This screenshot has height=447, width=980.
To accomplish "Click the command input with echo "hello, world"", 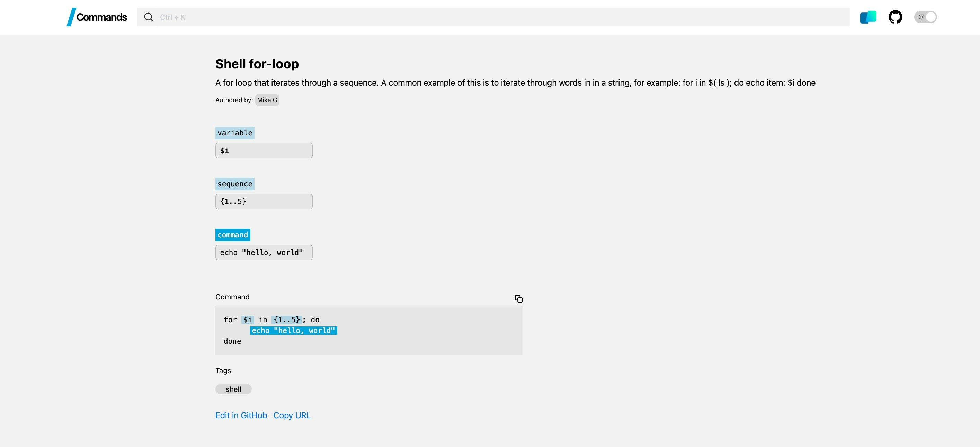I will click(x=264, y=252).
